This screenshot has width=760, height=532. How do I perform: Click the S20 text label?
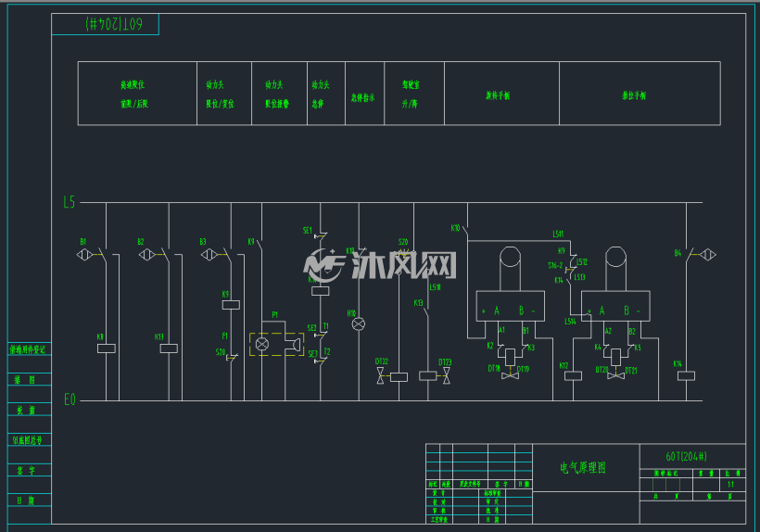pos(403,241)
